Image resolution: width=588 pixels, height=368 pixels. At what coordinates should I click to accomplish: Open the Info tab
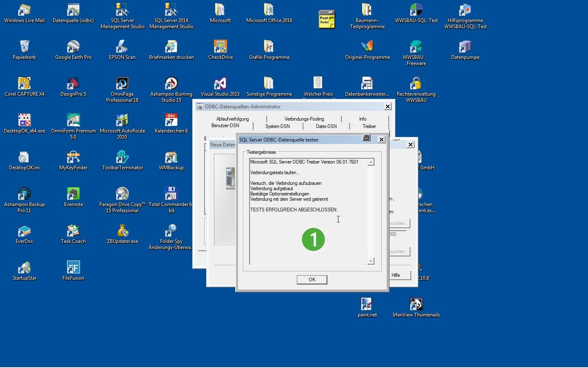click(x=363, y=119)
